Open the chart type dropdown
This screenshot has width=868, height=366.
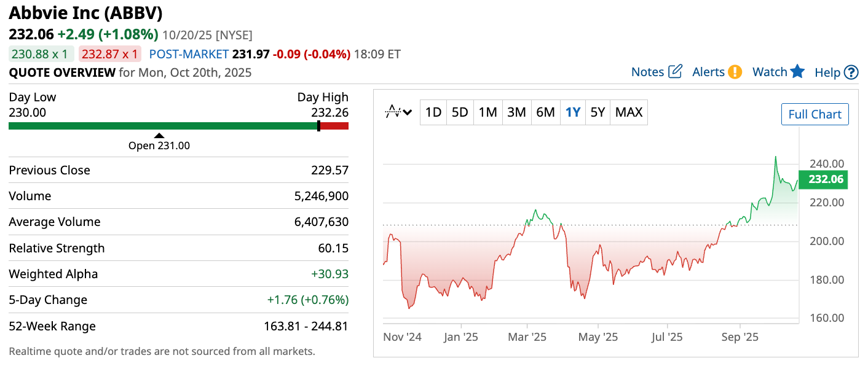pyautogui.click(x=398, y=112)
